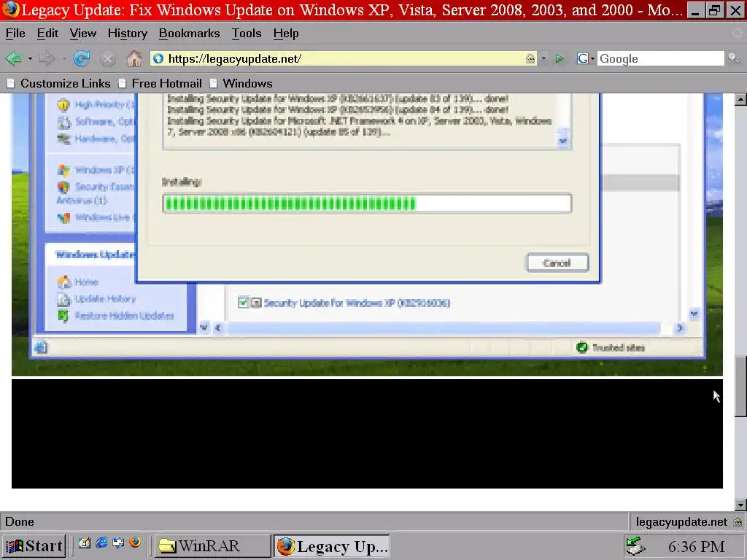Screen dimensions: 747x560
Task: Click the search magnifier icon
Action: (733, 58)
